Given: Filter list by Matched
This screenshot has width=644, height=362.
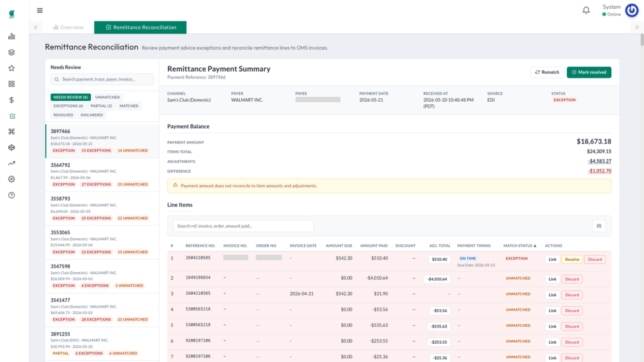Looking at the screenshot, I should (129, 106).
